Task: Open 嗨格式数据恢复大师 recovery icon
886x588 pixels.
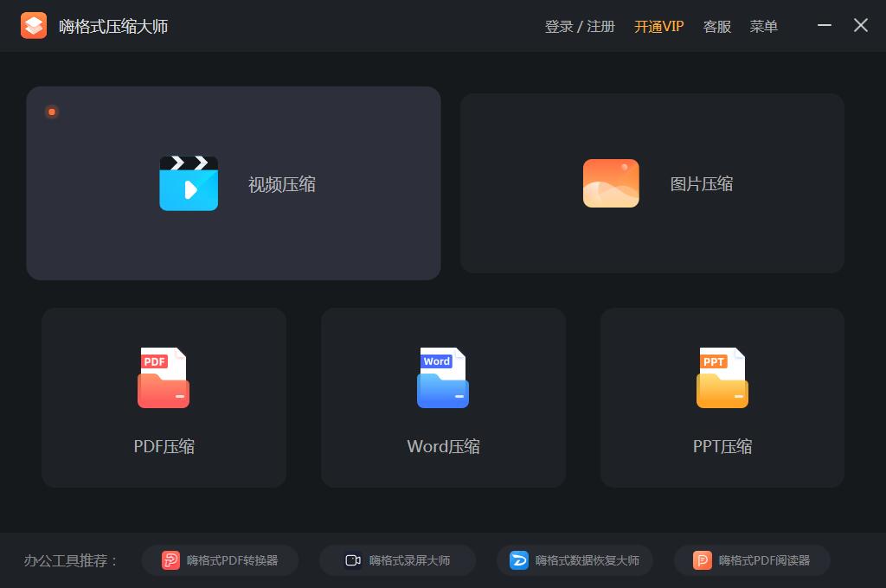Action: [x=517, y=560]
